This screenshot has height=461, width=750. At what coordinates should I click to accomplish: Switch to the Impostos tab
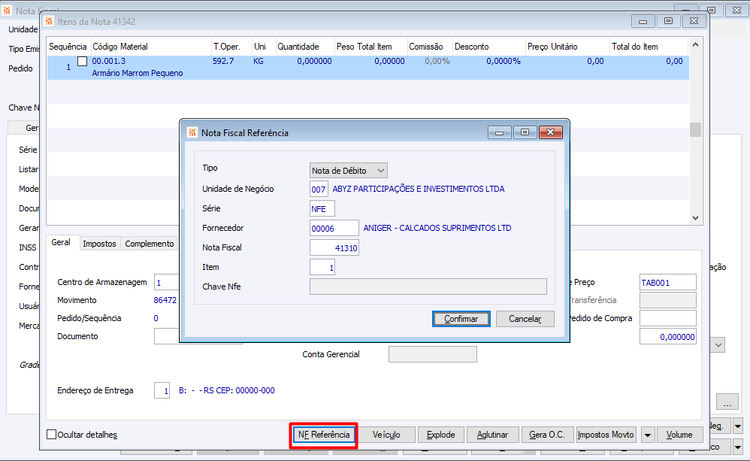tap(99, 244)
